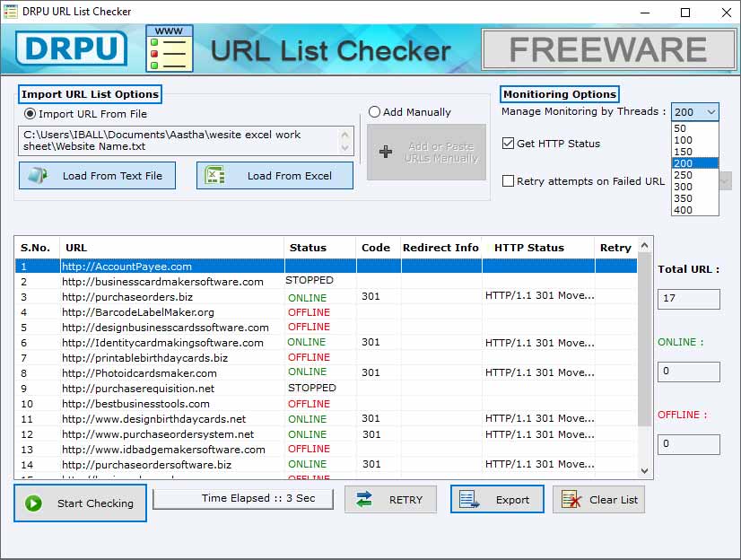This screenshot has width=741, height=560.
Task: Click the ONLINE count field
Action: tap(689, 372)
